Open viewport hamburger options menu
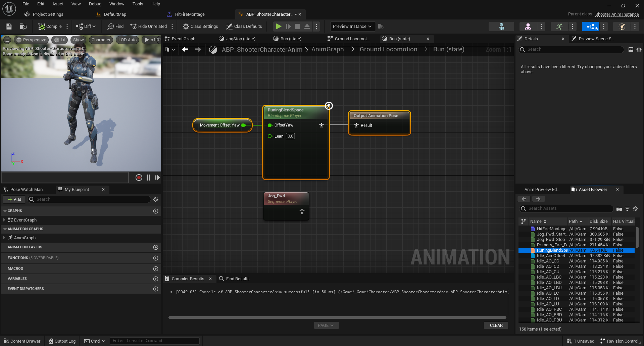 pyautogui.click(x=7, y=40)
